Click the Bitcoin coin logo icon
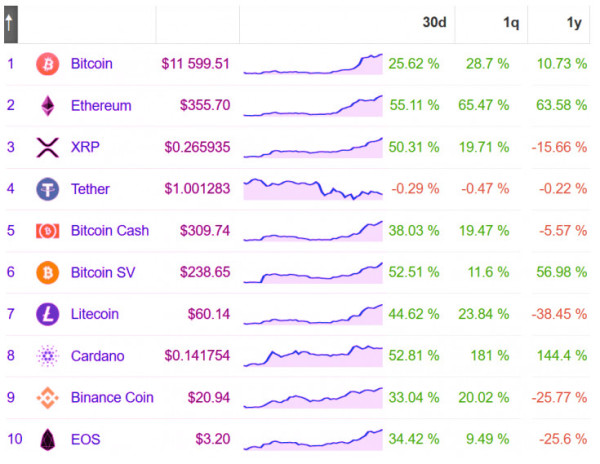 click(x=47, y=64)
